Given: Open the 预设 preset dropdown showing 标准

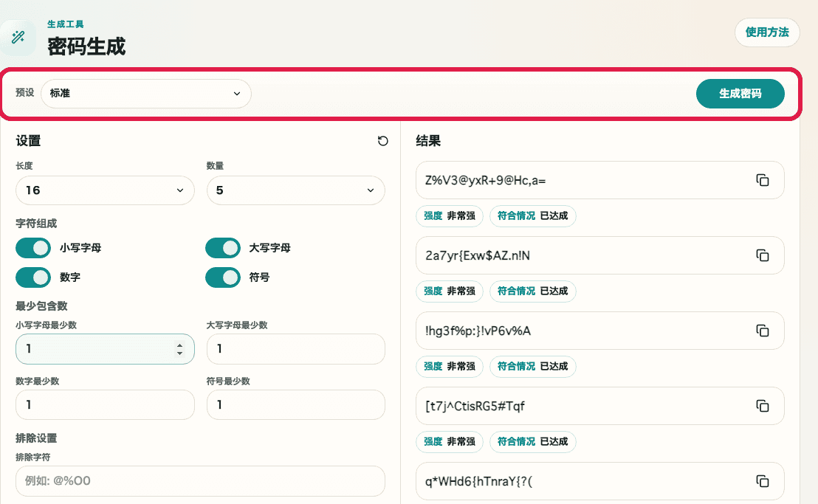Looking at the screenshot, I should [x=145, y=94].
